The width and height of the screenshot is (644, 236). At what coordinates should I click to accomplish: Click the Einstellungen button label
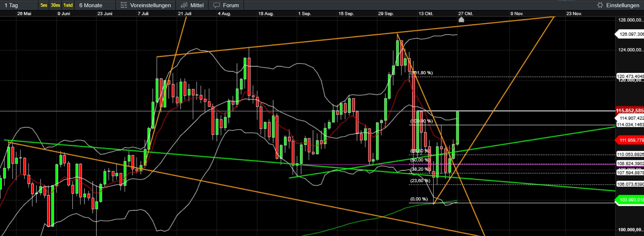click(x=622, y=5)
